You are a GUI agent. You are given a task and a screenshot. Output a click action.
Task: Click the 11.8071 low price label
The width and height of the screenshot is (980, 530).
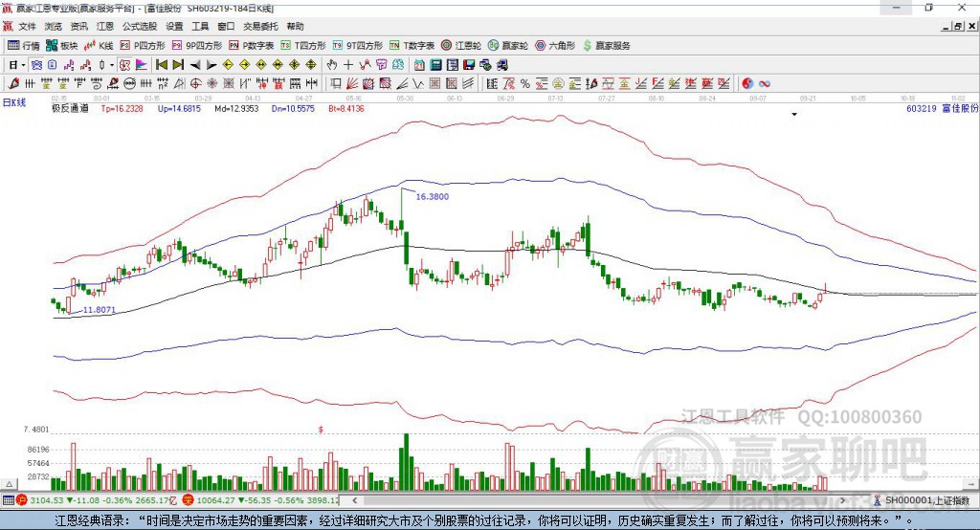100,309
